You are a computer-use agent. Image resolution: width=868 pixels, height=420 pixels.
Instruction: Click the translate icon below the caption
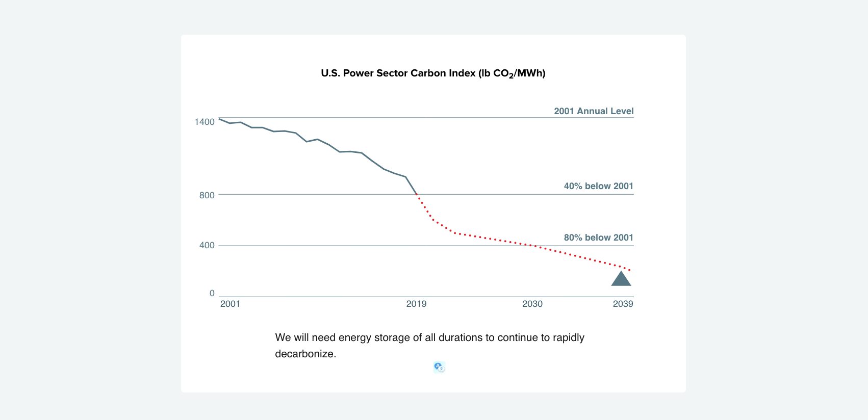tap(439, 367)
